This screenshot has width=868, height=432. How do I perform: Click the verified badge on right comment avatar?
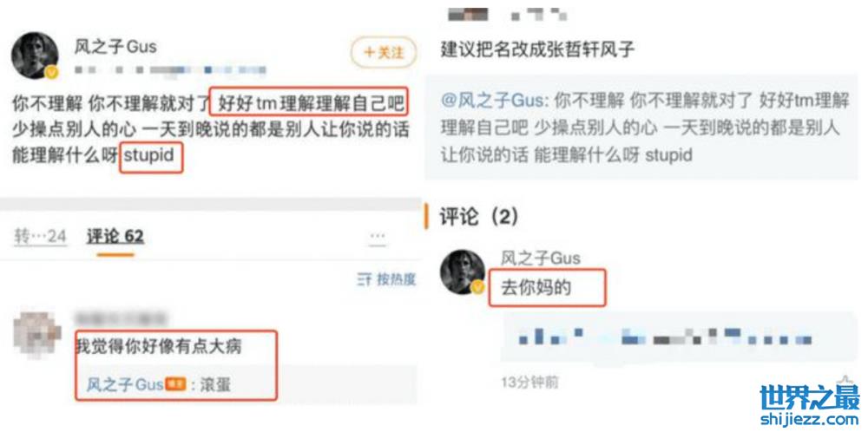pos(477,287)
